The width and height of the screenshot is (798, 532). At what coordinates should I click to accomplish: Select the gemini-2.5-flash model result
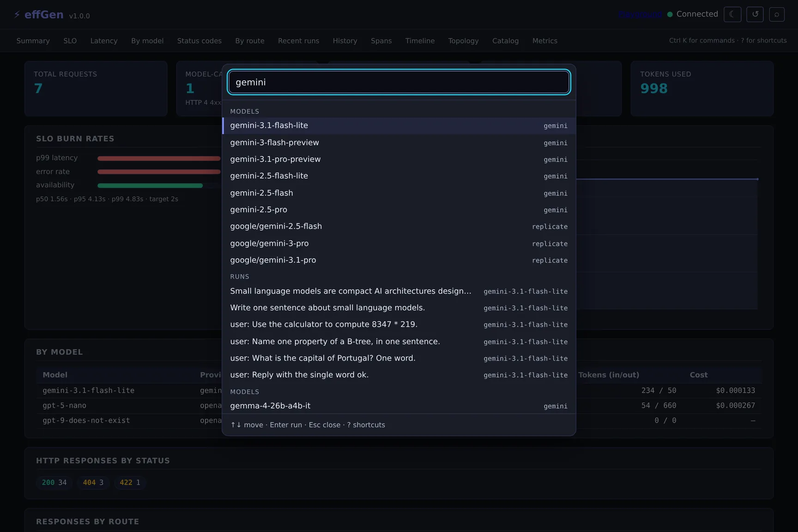(399, 193)
